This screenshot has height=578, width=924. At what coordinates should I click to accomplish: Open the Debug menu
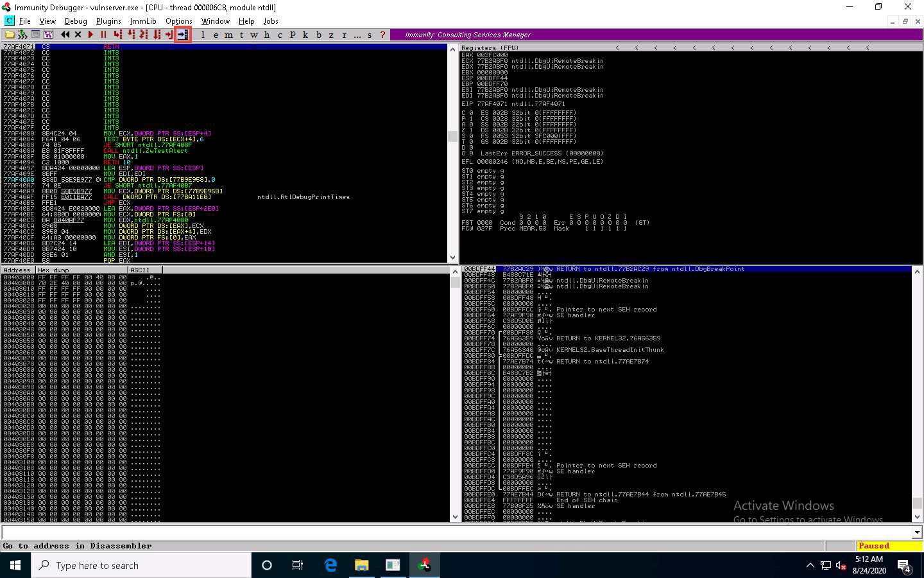click(76, 21)
